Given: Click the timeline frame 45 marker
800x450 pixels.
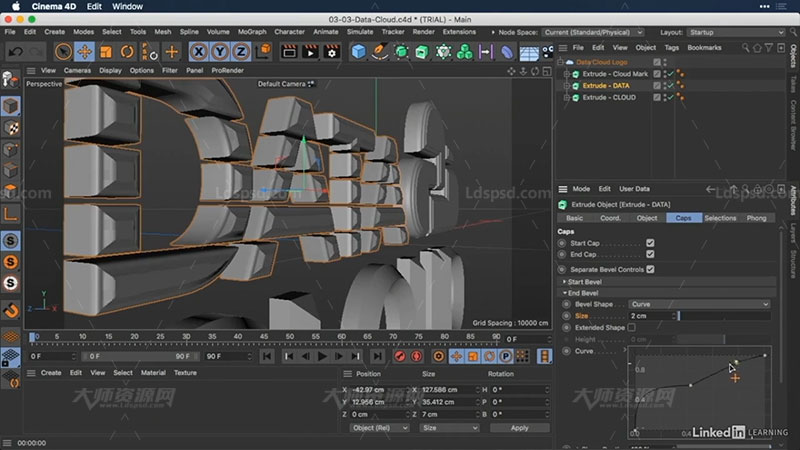Looking at the screenshot, I should [264, 337].
